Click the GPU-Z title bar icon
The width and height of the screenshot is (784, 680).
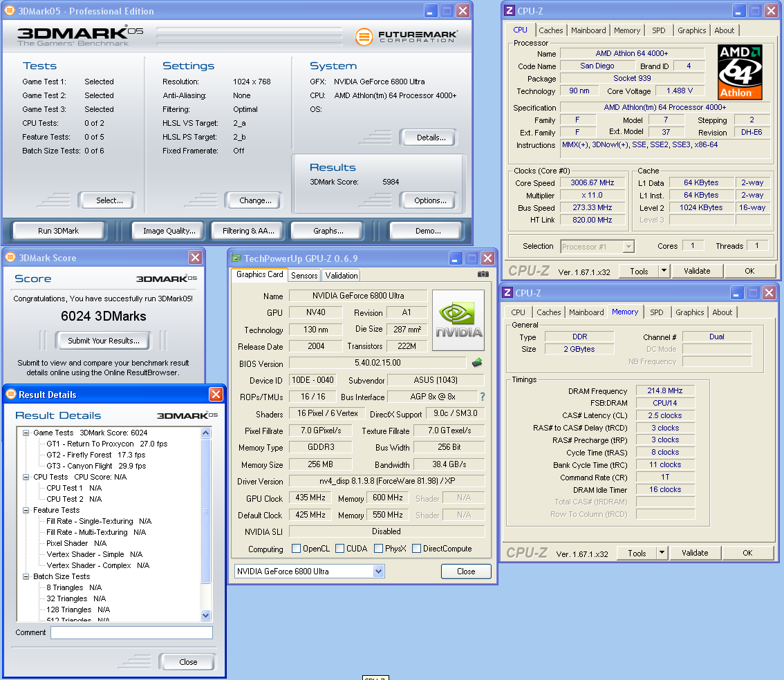236,258
